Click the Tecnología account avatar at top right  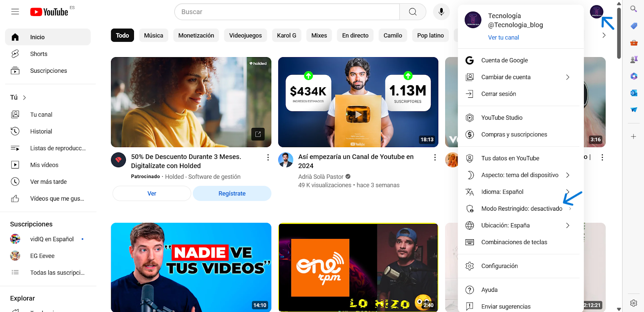pyautogui.click(x=596, y=12)
